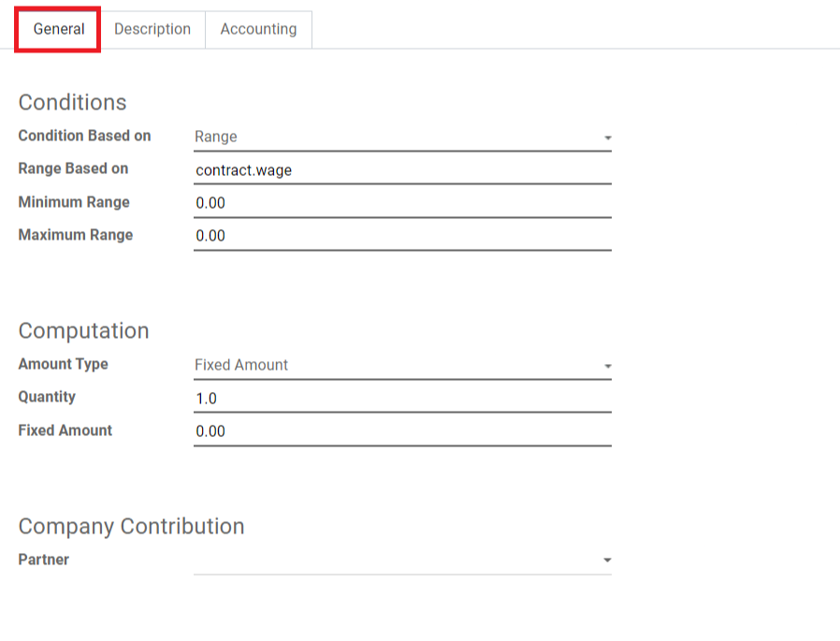Open the Accounting tab
Image resolution: width=840 pixels, height=641 pixels.
[x=258, y=30]
